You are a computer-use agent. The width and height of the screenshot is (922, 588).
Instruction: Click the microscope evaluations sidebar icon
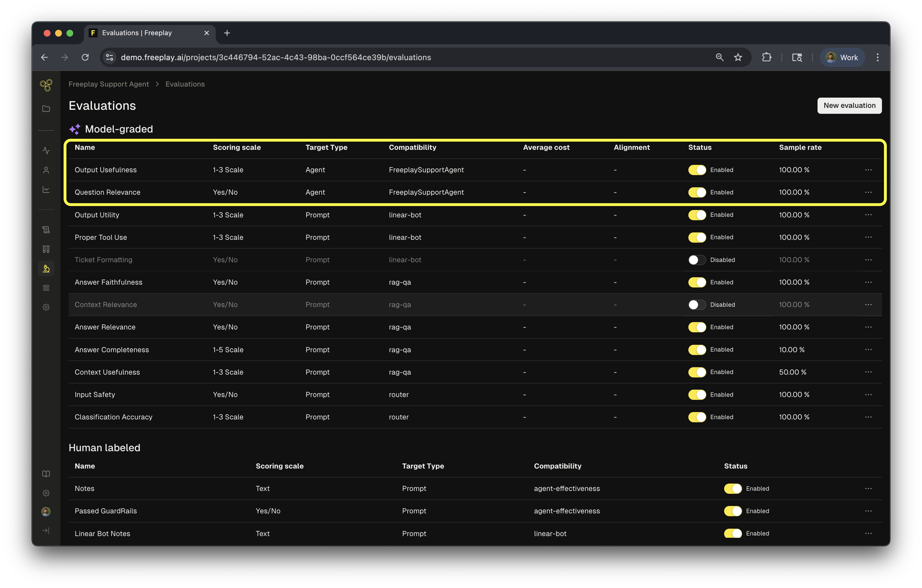(46, 269)
